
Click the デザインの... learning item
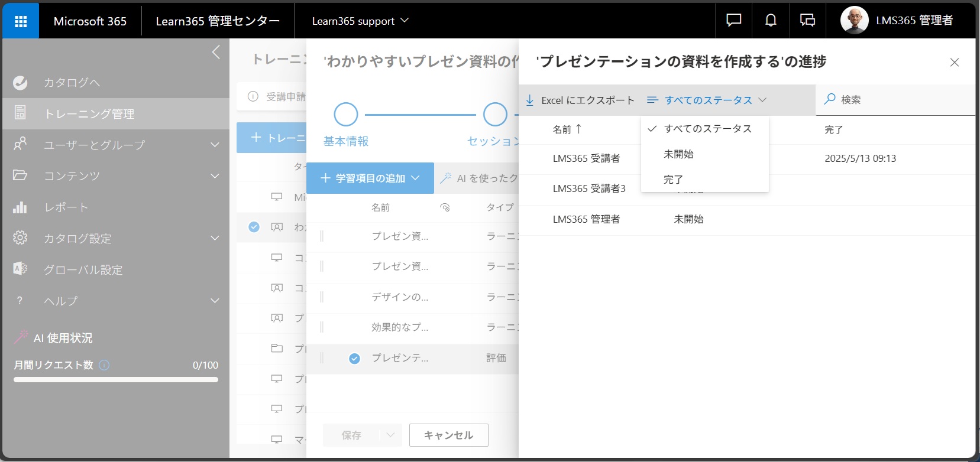click(x=400, y=297)
